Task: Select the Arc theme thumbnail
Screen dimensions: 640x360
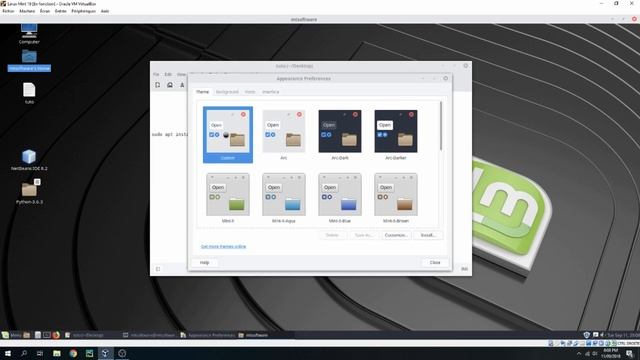Action: (284, 135)
